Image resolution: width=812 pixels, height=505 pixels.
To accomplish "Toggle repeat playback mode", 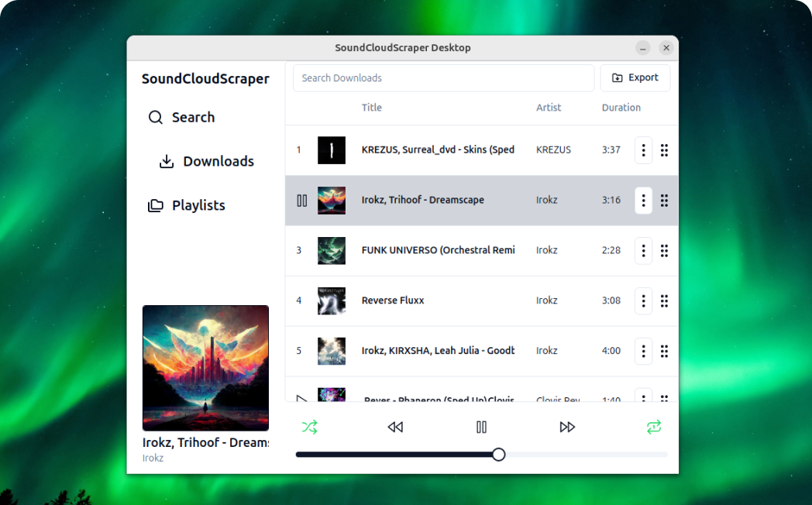I will pos(653,427).
